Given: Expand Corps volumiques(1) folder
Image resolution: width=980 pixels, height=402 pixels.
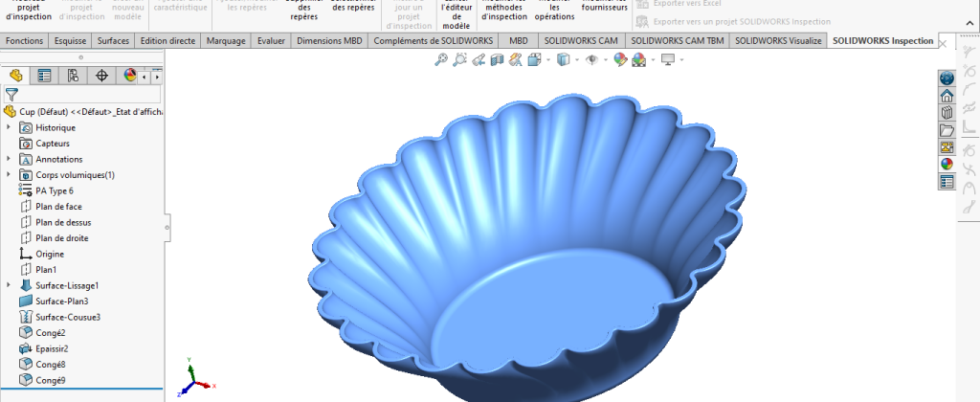Looking at the screenshot, I should [x=9, y=174].
